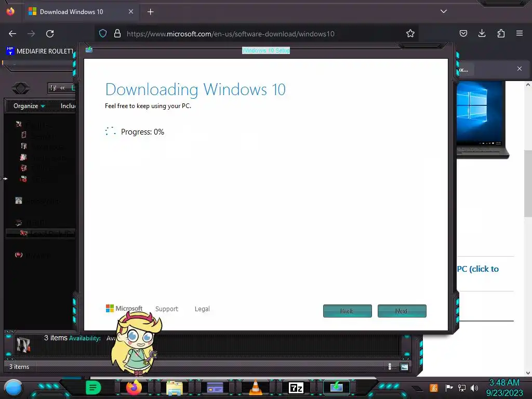Open a new browser tab

(150, 12)
